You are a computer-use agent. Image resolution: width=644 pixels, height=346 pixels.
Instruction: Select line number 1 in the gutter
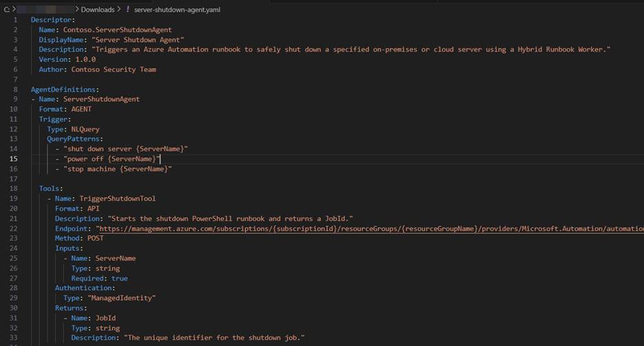(x=14, y=20)
